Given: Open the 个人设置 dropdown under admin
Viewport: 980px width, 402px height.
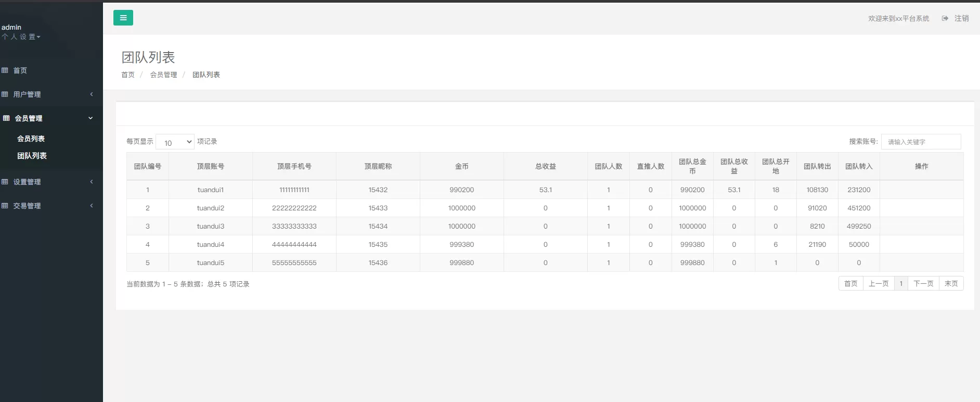Looking at the screenshot, I should [x=21, y=37].
